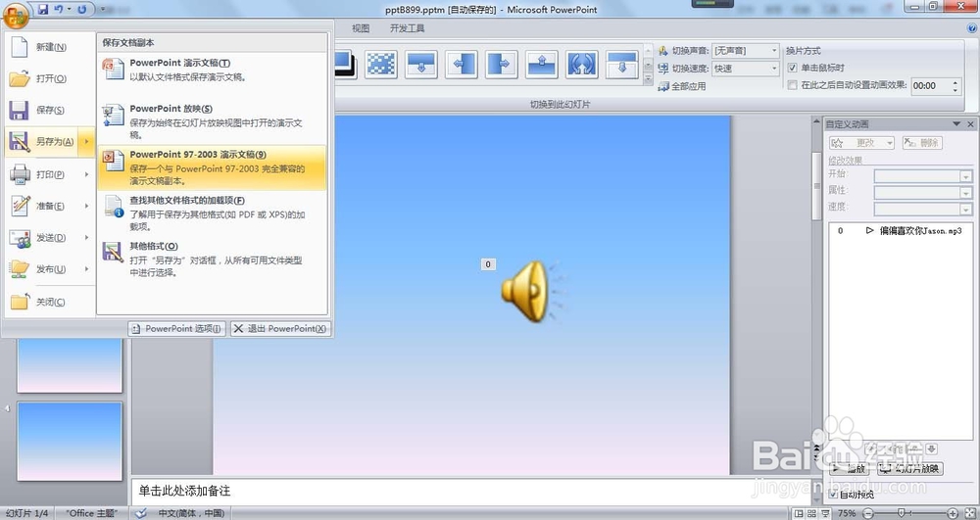
Task: Click the reorder down arrow button
Action: pyautogui.click(x=931, y=449)
